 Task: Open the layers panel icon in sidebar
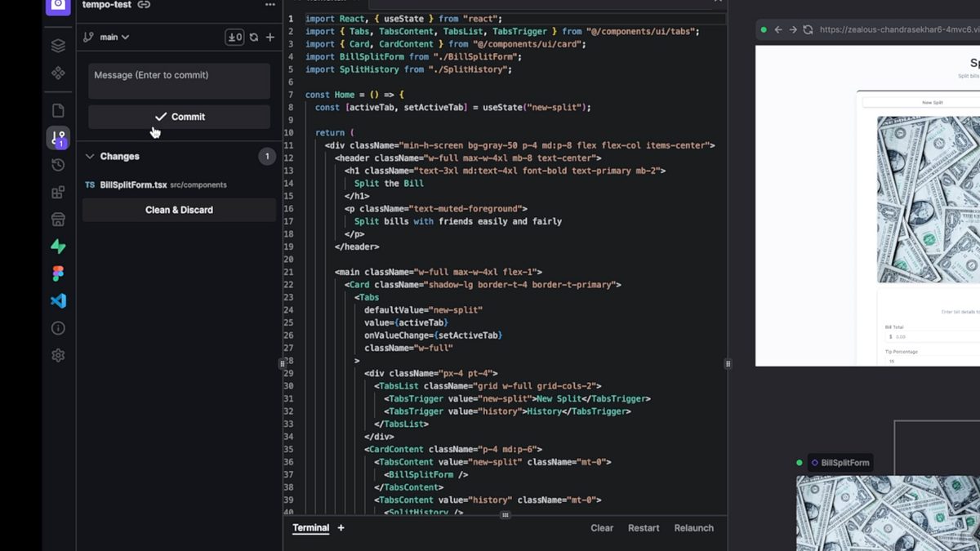click(x=58, y=46)
